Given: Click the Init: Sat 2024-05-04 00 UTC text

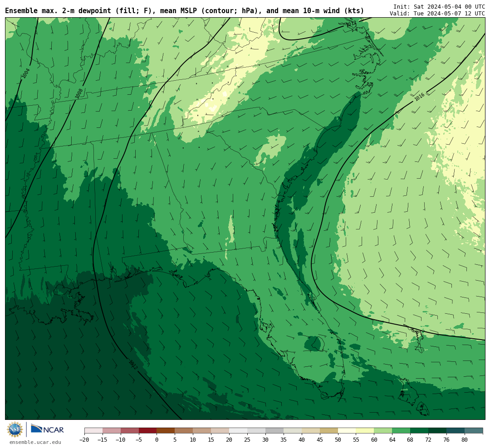Looking at the screenshot, I should click(439, 6).
